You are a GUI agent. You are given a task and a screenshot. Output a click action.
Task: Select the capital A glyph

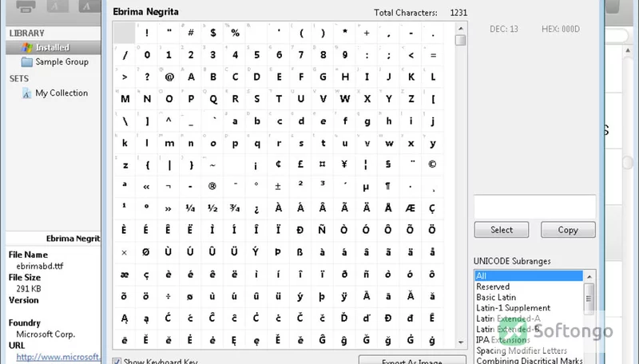tap(191, 77)
